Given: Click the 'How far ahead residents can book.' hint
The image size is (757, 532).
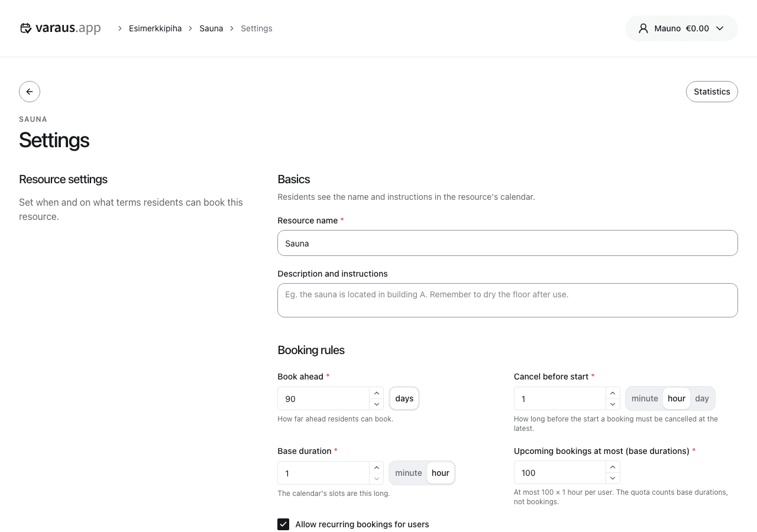Looking at the screenshot, I should [x=335, y=419].
